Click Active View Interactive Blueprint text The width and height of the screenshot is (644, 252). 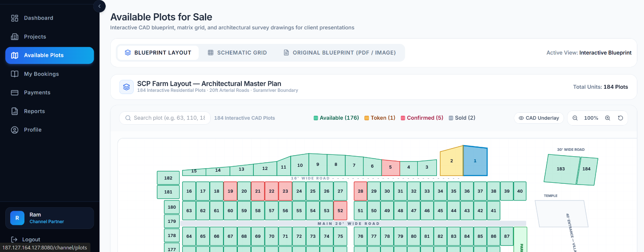pos(589,53)
